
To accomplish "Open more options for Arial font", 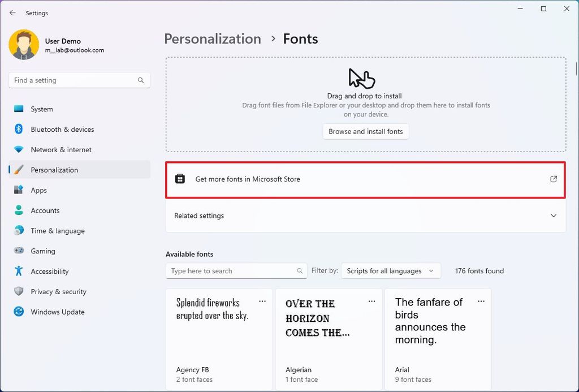I will 481,301.
